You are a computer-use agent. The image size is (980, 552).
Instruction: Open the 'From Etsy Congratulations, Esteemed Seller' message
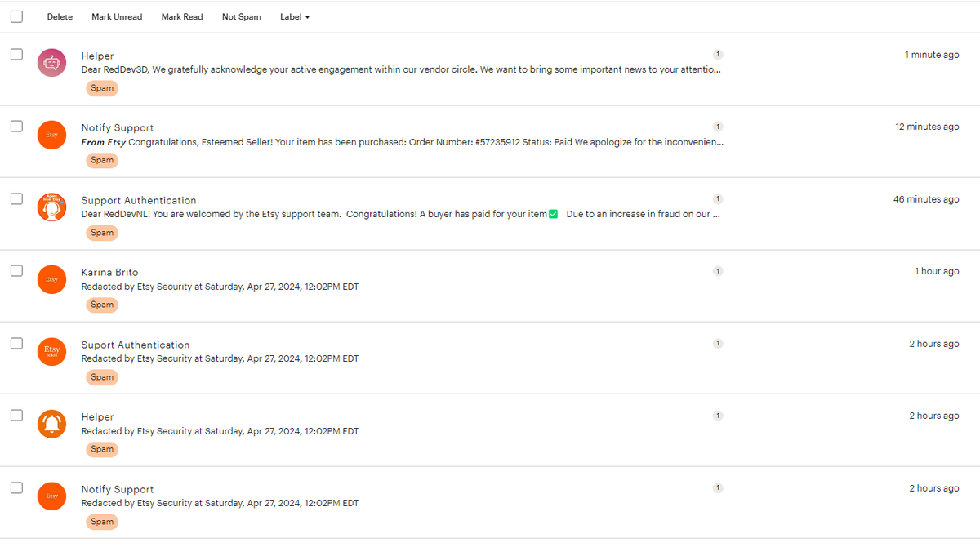[403, 142]
